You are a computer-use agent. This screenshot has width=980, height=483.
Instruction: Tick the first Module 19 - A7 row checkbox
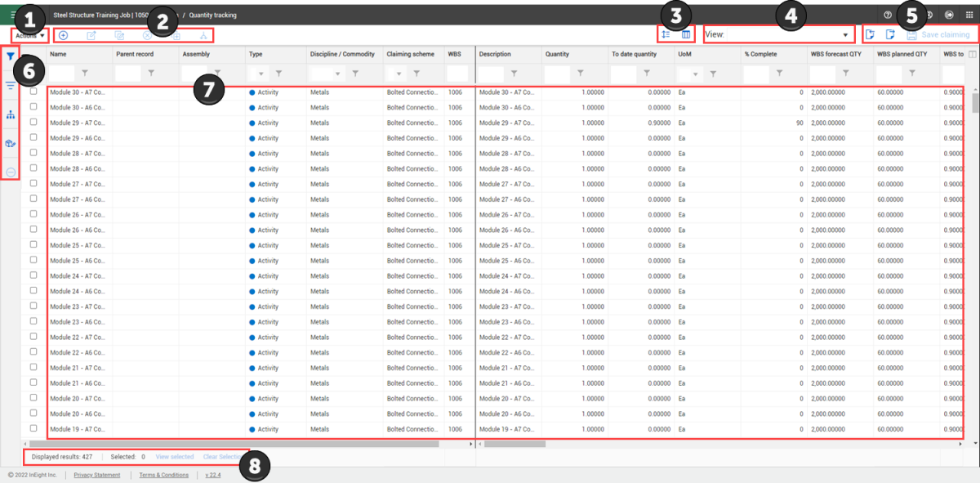[33, 428]
